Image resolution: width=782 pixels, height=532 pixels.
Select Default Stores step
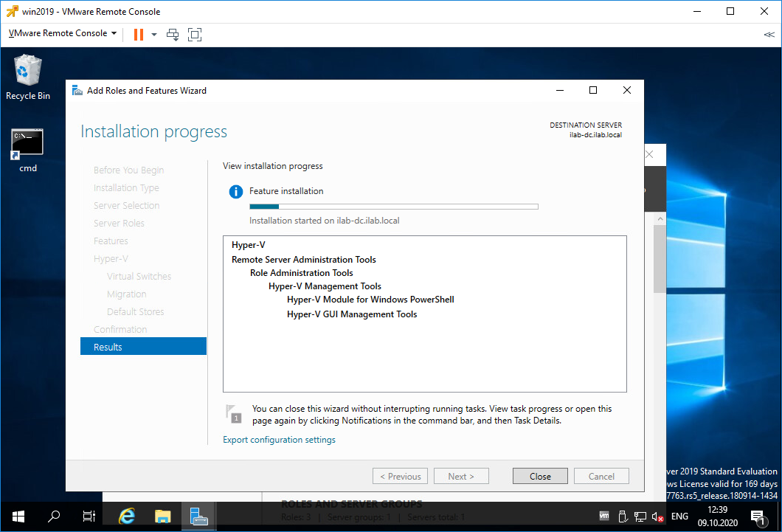[135, 311]
